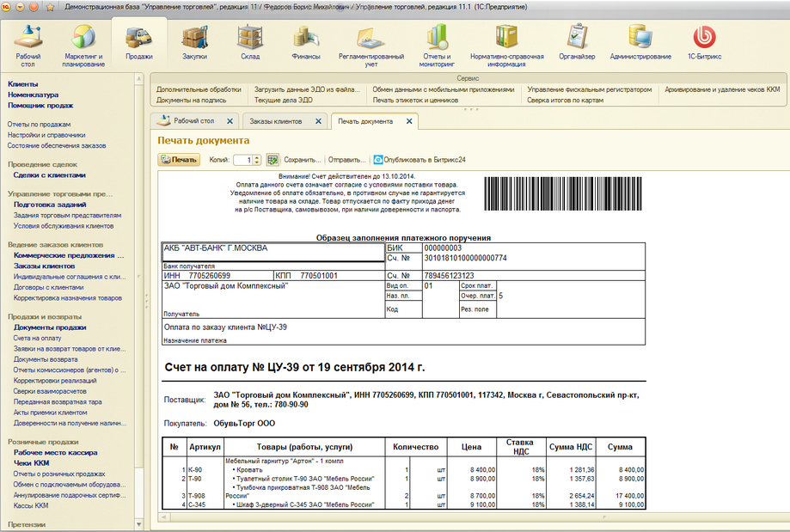Open Регламентированный учет section
Viewport: 790px width, 532px height.
pyautogui.click(x=371, y=46)
